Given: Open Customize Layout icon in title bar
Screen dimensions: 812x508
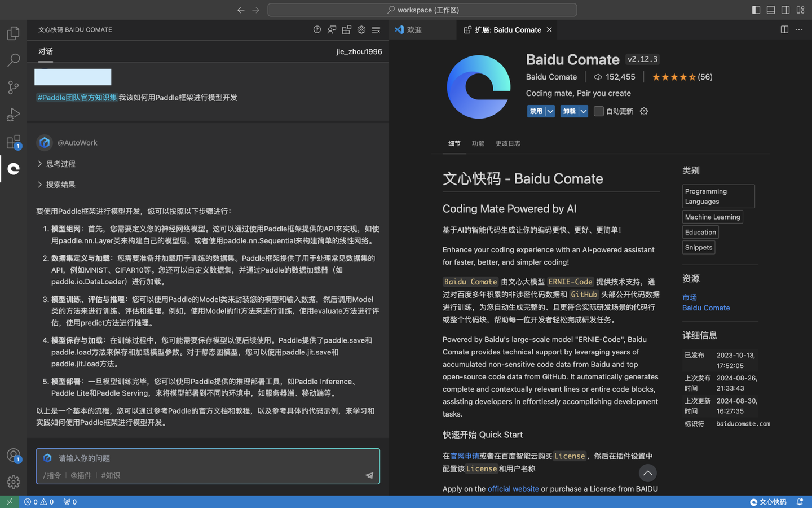Looking at the screenshot, I should 800,10.
